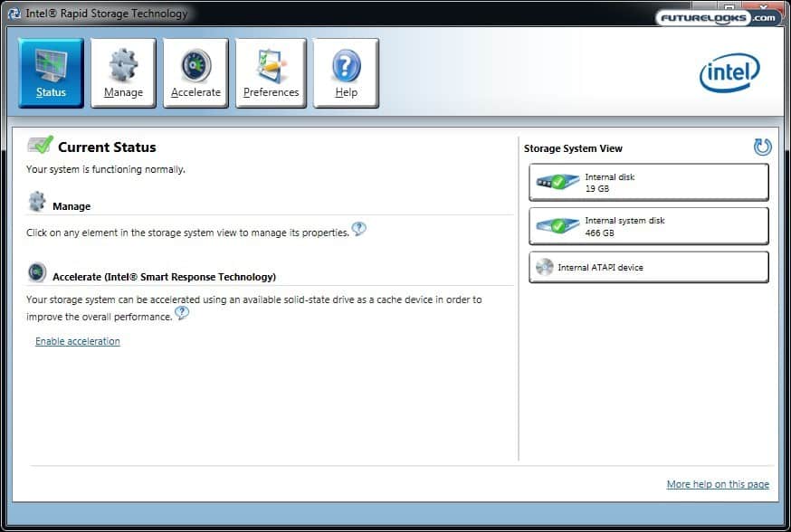Switch to the Manage tab
Screen dimensions: 791x532
click(x=123, y=72)
